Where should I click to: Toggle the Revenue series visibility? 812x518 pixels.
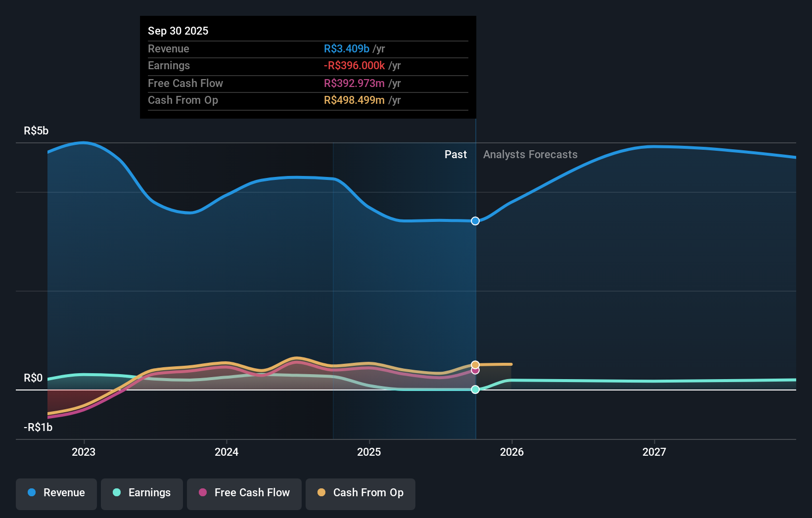56,493
